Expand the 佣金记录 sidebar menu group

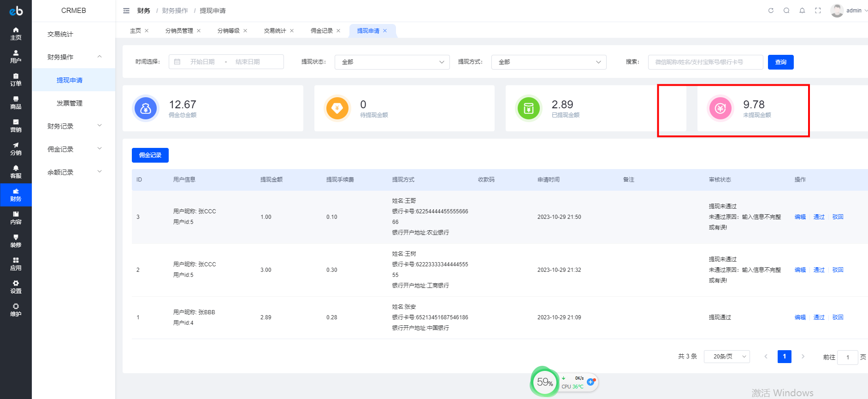point(74,149)
